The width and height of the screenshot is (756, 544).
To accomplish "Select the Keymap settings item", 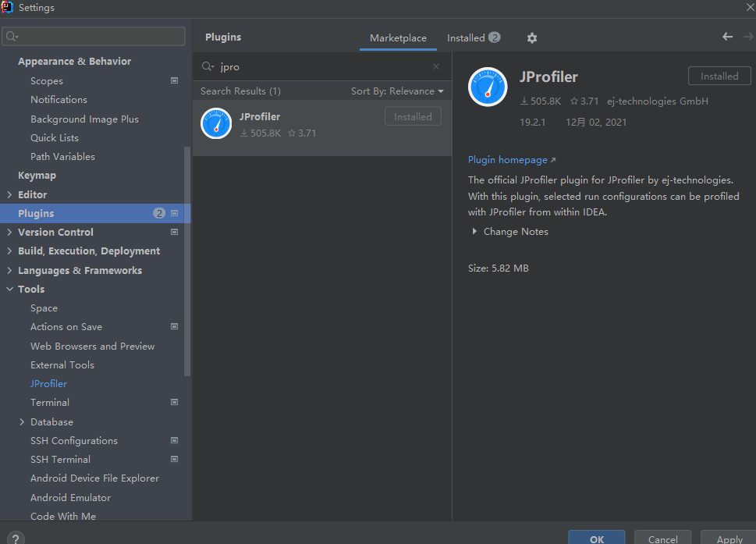I will pyautogui.click(x=37, y=176).
